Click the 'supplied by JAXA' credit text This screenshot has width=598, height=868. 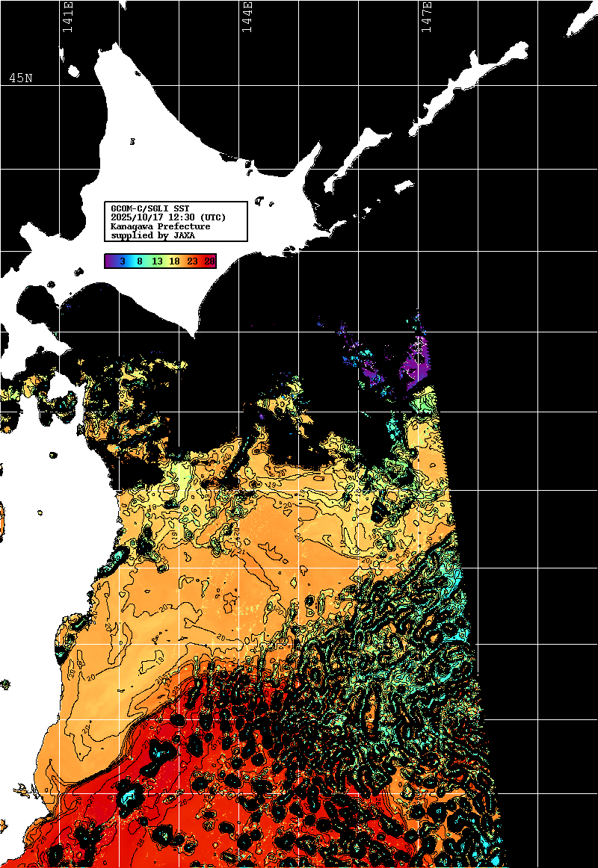click(152, 235)
